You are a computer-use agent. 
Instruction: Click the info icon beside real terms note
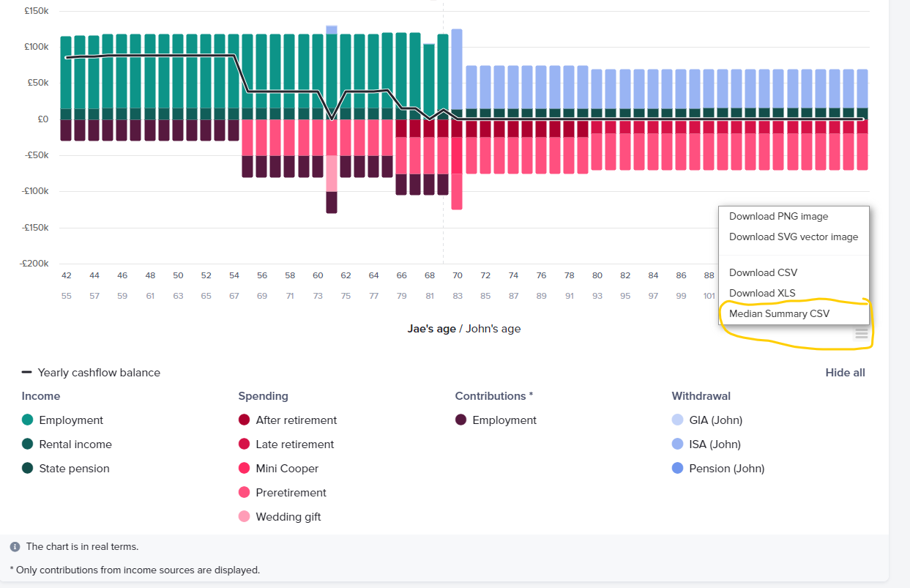[15, 547]
